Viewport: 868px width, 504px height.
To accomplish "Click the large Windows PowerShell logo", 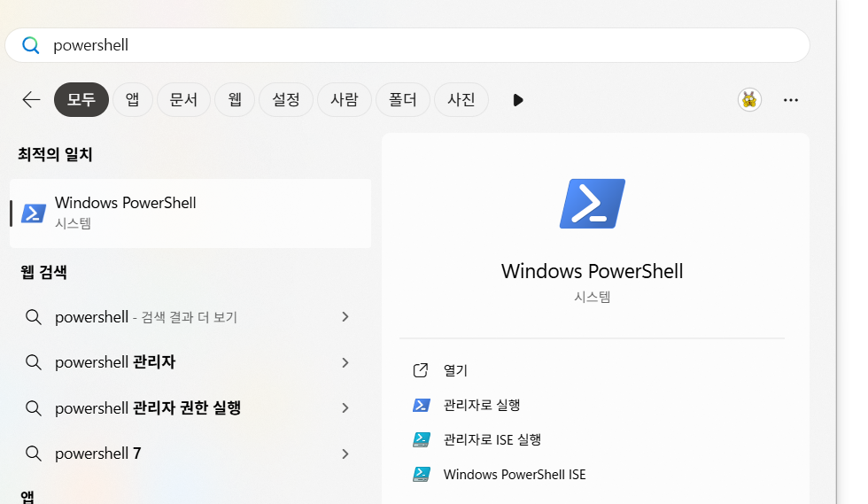I will coord(593,203).
